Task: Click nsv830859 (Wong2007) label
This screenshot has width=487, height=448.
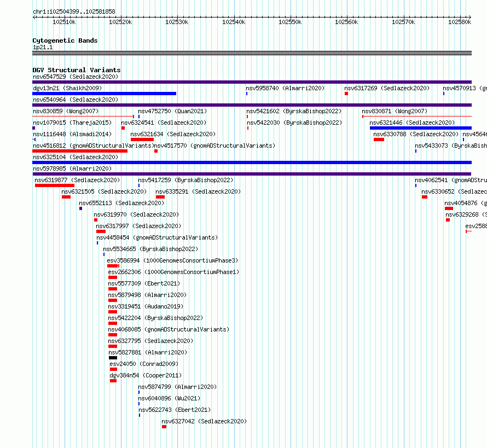Action: pyautogui.click(x=66, y=111)
